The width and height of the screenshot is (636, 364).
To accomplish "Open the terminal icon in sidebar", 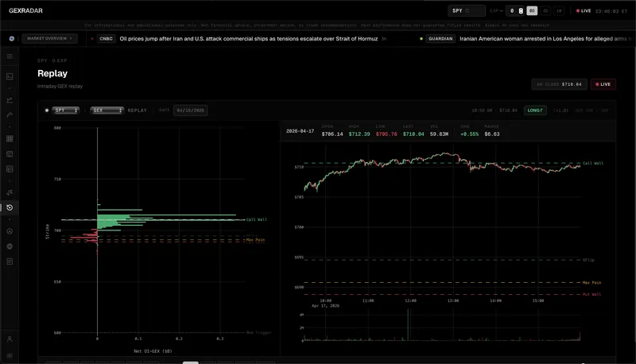I will [x=10, y=76].
